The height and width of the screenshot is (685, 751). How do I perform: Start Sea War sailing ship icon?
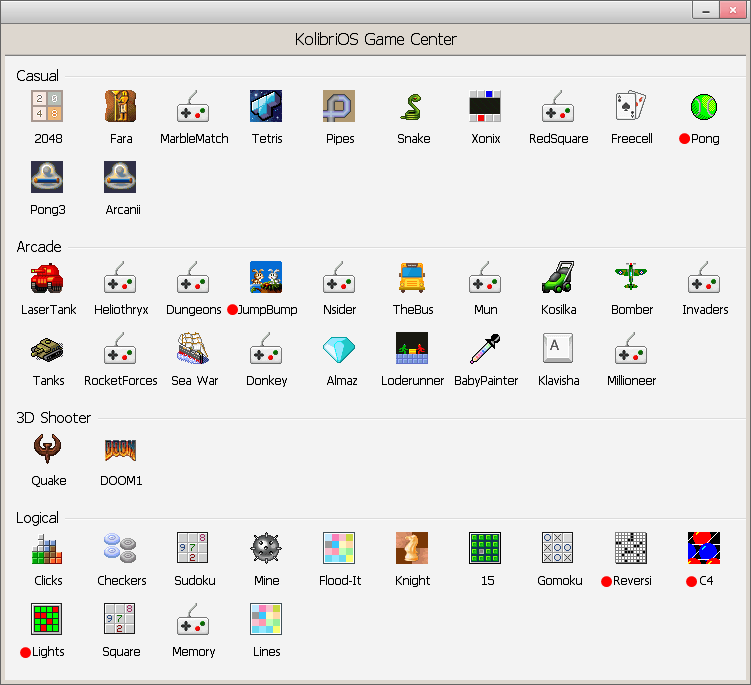click(193, 348)
